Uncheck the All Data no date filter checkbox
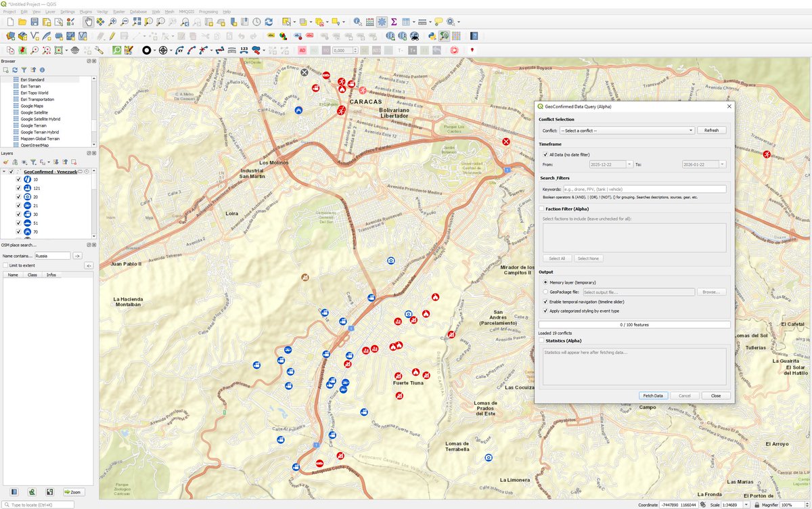The height and width of the screenshot is (509, 812). point(545,154)
